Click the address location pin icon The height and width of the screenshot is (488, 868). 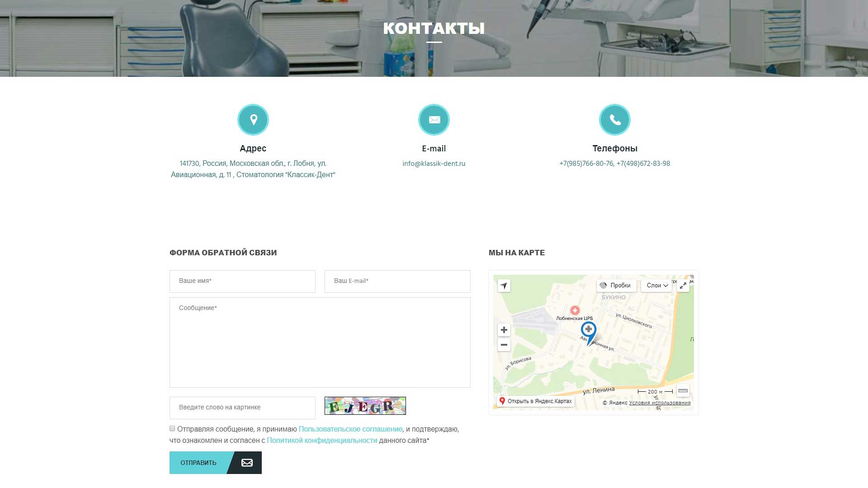coord(253,120)
